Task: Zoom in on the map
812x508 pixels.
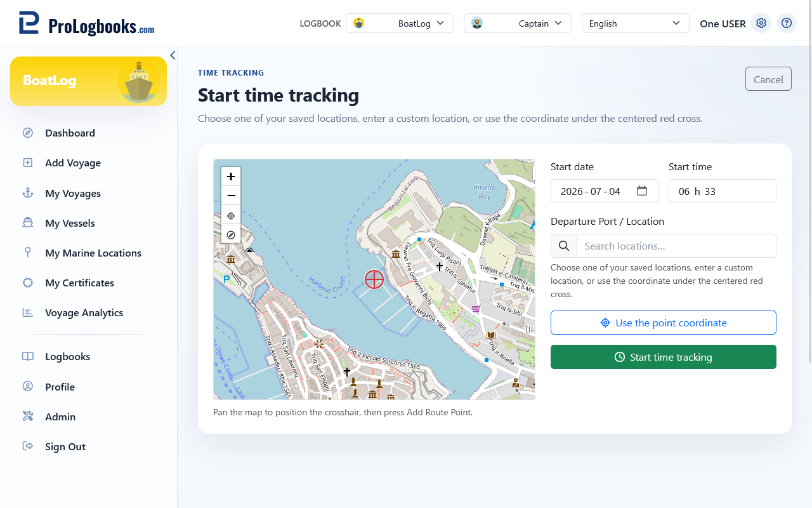Action: 231,177
